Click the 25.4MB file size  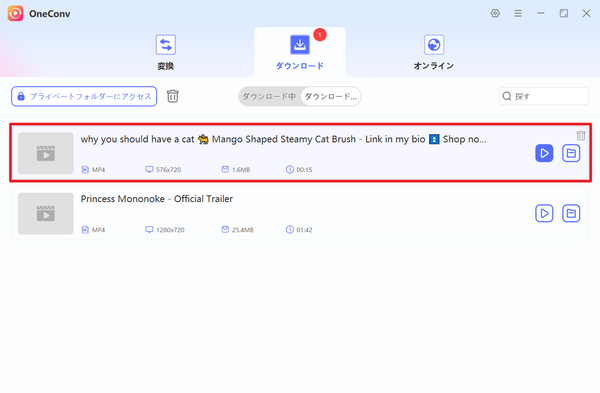(x=243, y=230)
